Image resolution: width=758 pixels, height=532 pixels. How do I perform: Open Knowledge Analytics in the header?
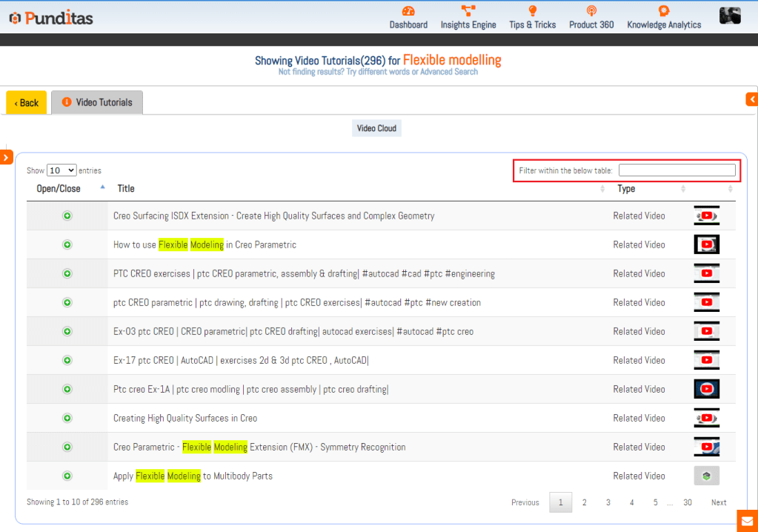664,12
